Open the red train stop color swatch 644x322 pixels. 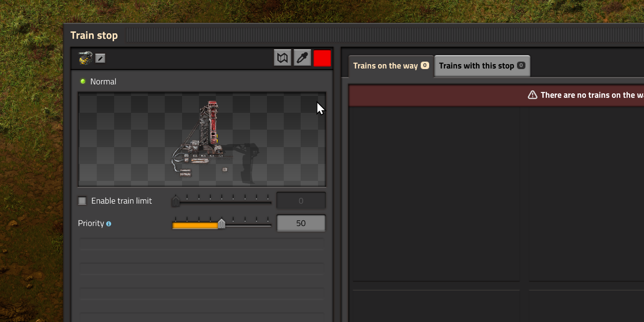tap(322, 58)
